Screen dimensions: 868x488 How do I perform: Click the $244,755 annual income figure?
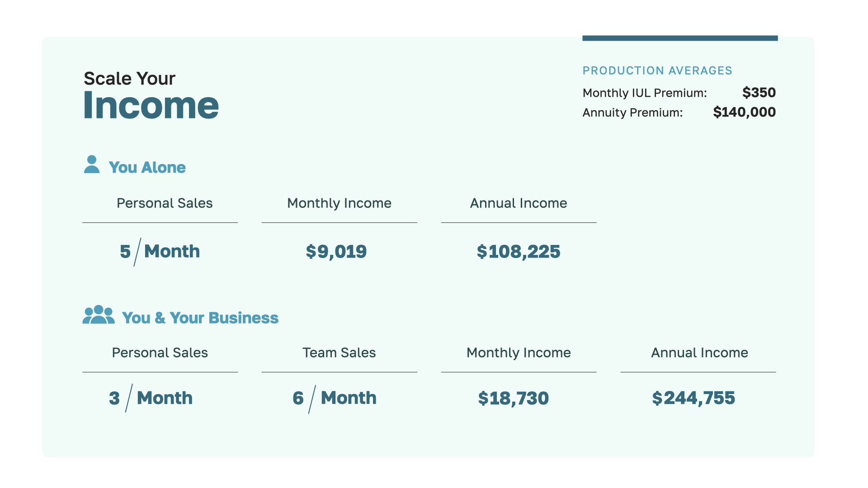point(693,398)
